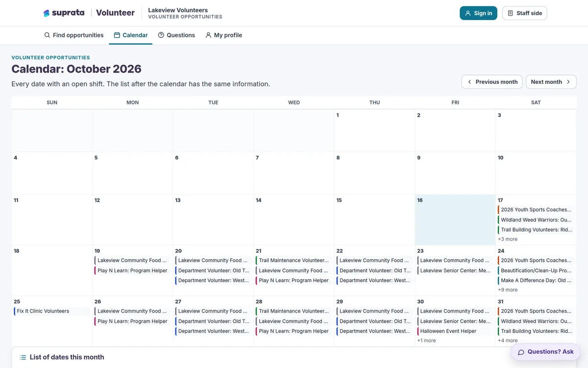Open Make A Difference Day on October 24
588x368 pixels.
(x=536, y=281)
